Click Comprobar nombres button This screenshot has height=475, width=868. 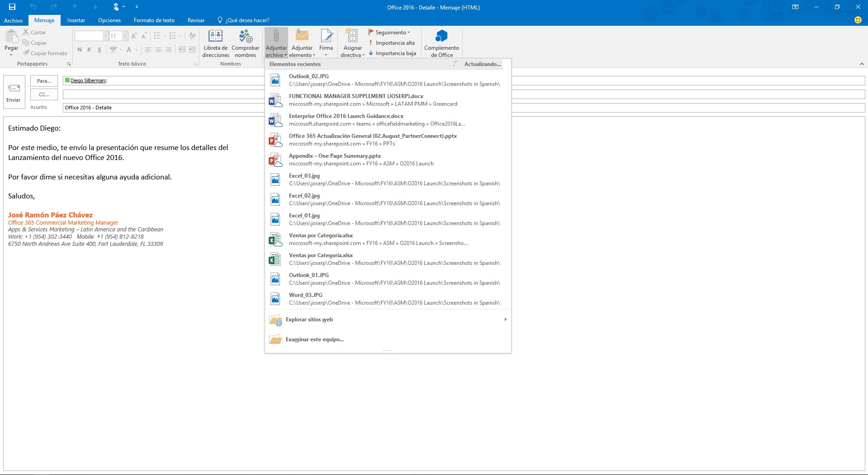pos(246,43)
